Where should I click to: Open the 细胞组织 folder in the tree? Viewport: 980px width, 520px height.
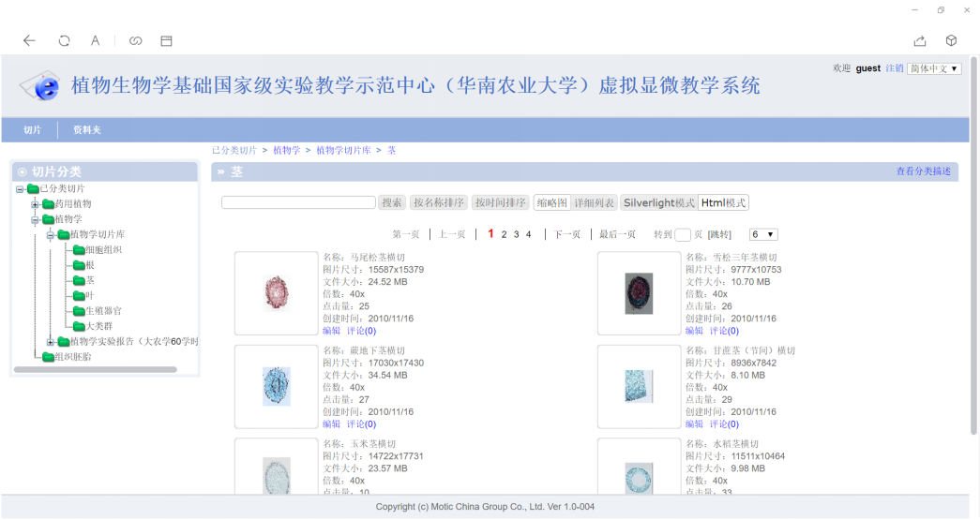(103, 249)
